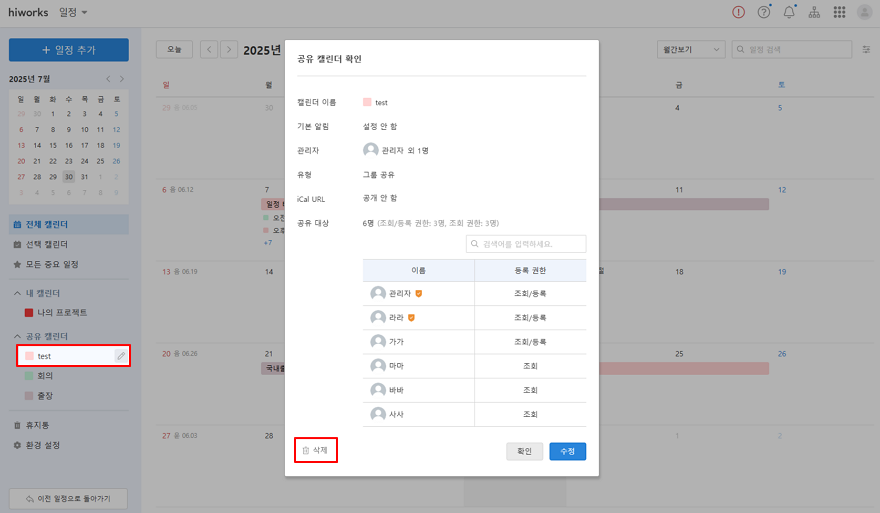Click the user profile avatar icon
Image resolution: width=880 pixels, height=513 pixels.
click(x=864, y=12)
